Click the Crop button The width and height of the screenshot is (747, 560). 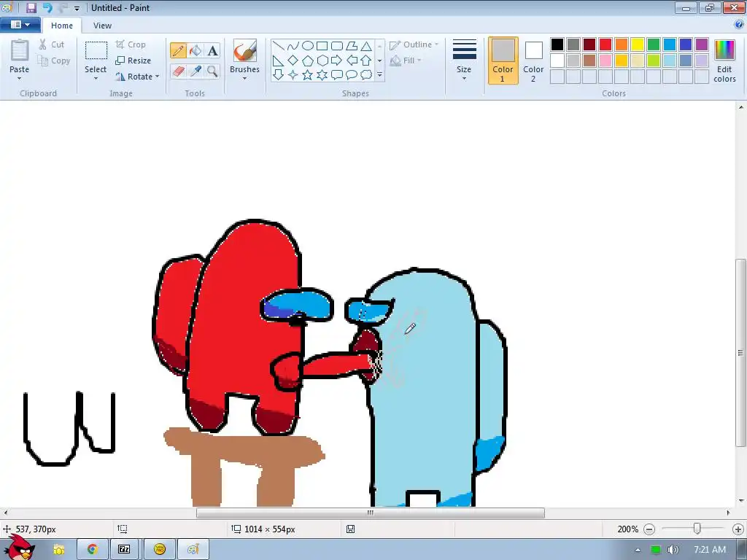[x=131, y=44]
